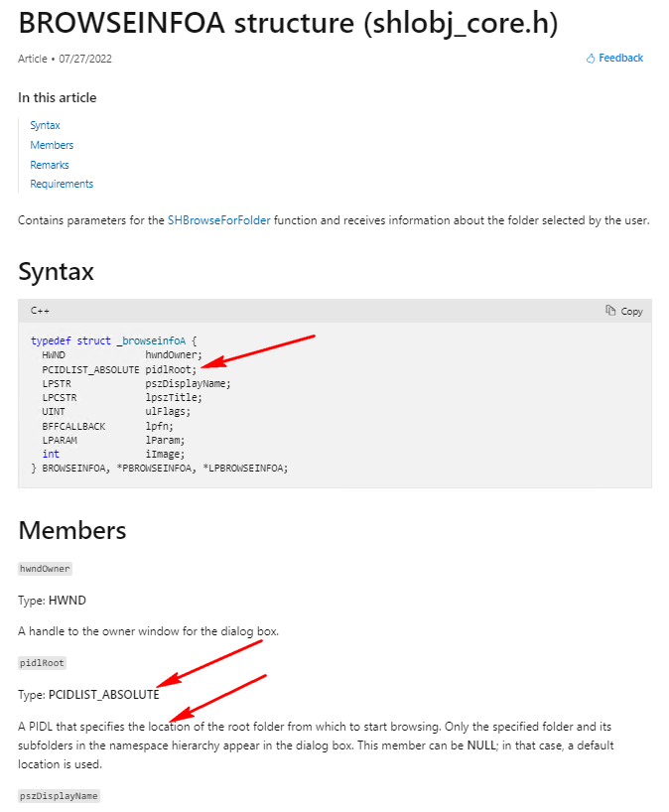Screen dimensions: 669x812
Task: Navigate to Remarks section link
Action: click(x=50, y=165)
